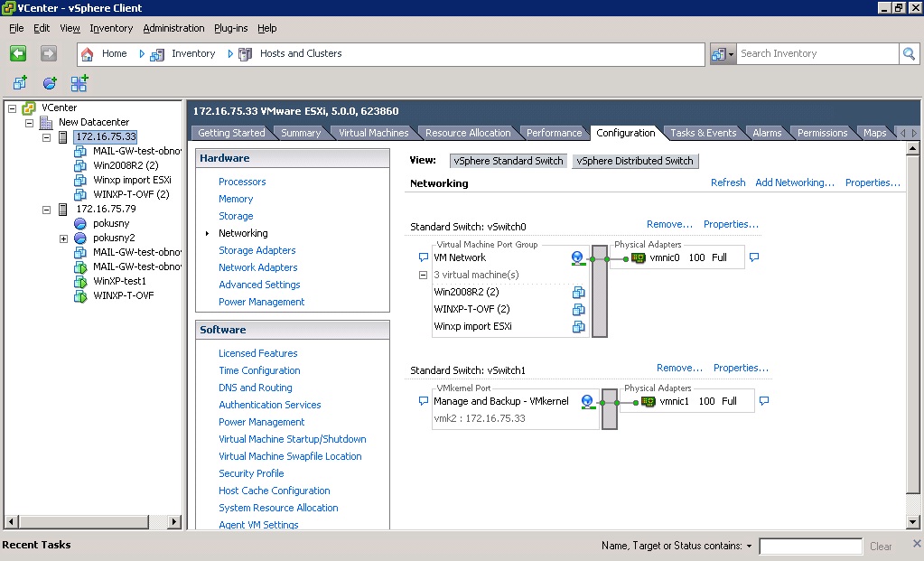This screenshot has width=924, height=561.
Task: Click Remove... for vSwitch1
Action: pos(679,369)
